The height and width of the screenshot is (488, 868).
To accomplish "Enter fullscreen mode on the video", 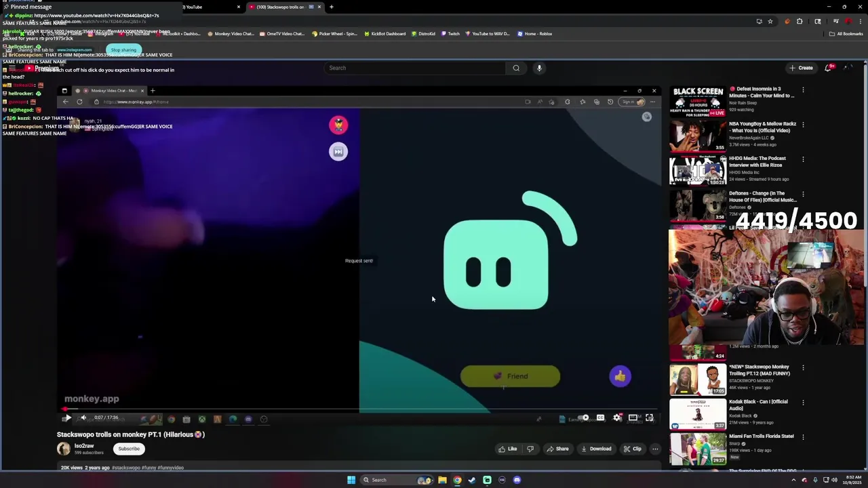I will click(x=649, y=418).
